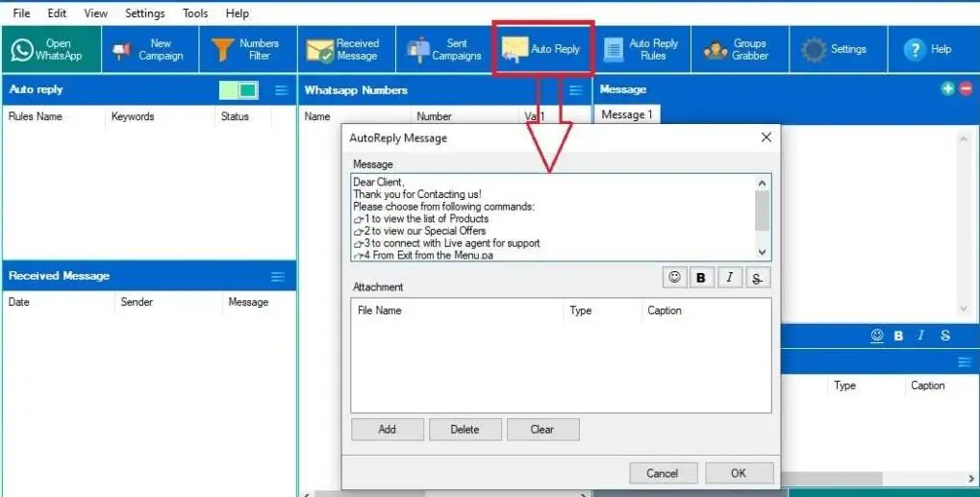Click the Sender column header
Screen dimensions: 980x497
tap(137, 302)
